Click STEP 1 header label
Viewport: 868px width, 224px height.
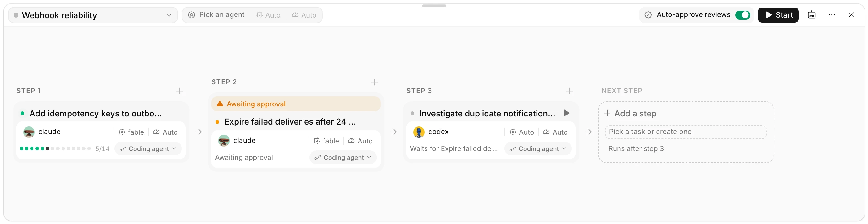(29, 91)
